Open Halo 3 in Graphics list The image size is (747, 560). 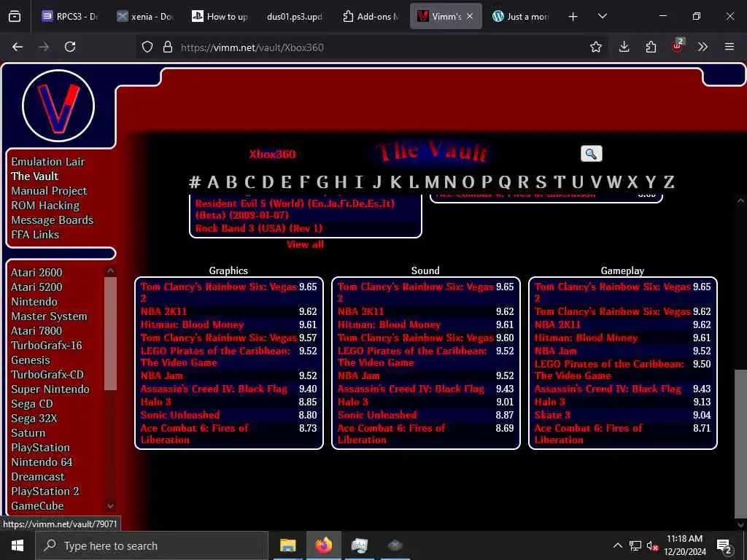point(156,402)
